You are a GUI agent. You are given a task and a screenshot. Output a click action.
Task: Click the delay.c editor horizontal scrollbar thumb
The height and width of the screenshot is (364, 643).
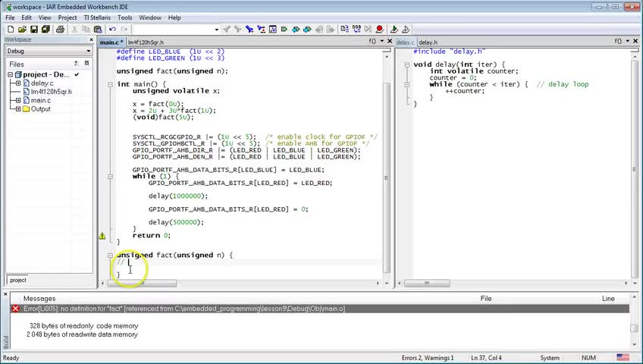pyautogui.click(x=427, y=283)
